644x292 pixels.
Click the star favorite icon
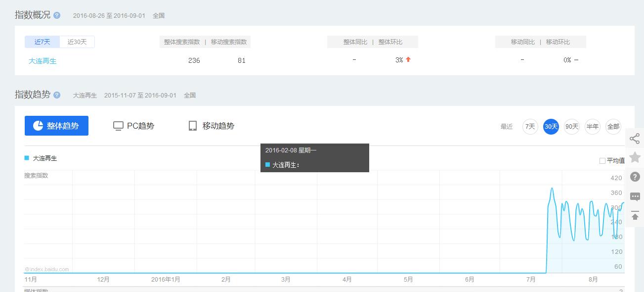click(x=635, y=157)
